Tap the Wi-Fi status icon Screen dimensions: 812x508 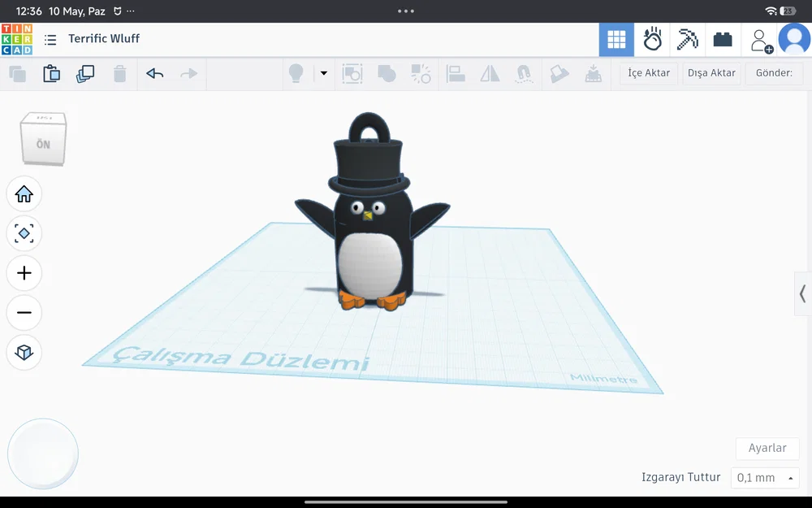coord(771,11)
